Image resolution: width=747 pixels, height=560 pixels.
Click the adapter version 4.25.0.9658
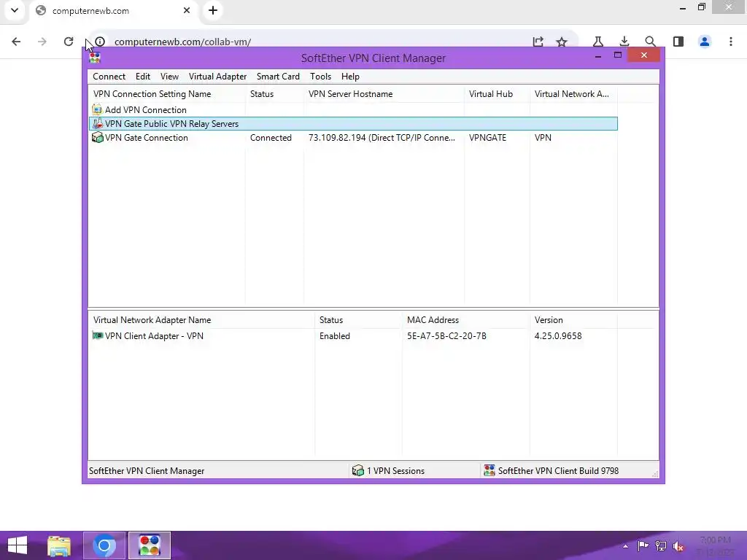pyautogui.click(x=558, y=336)
